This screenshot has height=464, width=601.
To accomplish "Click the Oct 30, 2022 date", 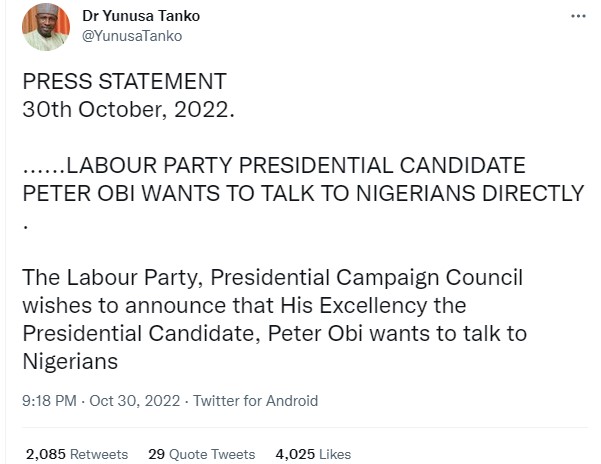I will pyautogui.click(x=133, y=401).
